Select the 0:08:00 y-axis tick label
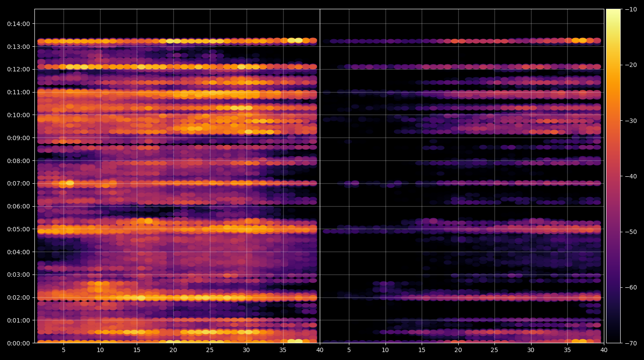Screen dimensions: 644x360 coord(19,161)
